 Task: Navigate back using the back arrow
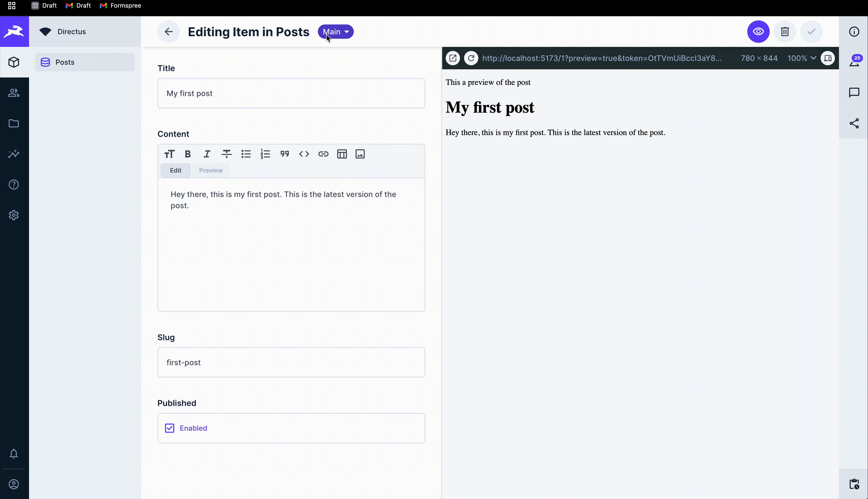click(x=168, y=32)
